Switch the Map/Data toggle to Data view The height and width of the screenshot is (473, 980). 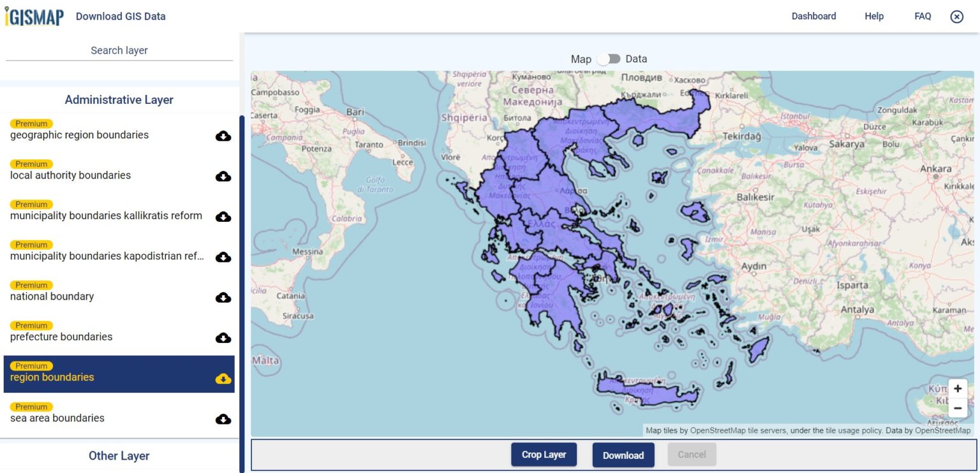[609, 59]
